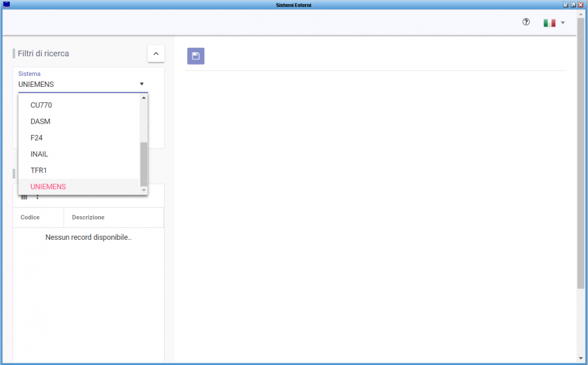Select DASM from the system list
588x365 pixels.
pyautogui.click(x=79, y=122)
